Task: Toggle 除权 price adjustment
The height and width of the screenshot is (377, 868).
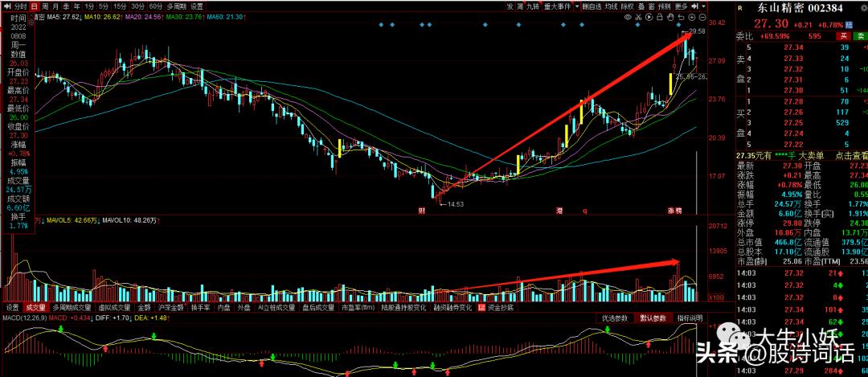Action: [x=627, y=6]
